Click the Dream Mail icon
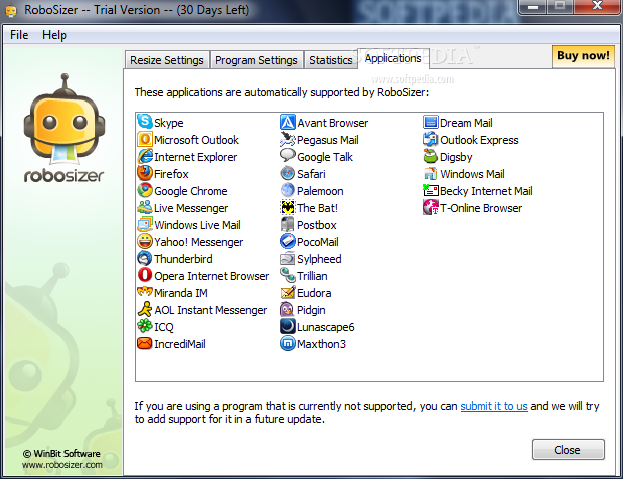623x479 pixels. pyautogui.click(x=431, y=122)
